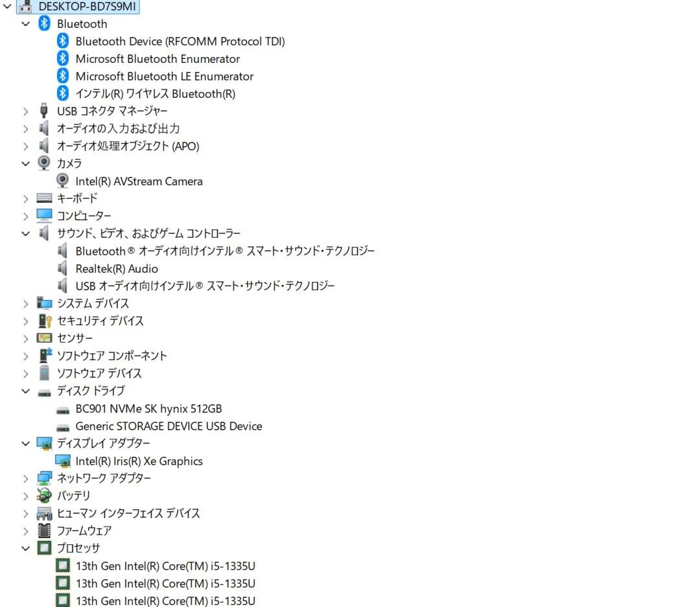Click the センサー sensor icon
Image resolution: width=700 pixels, height=607 pixels.
pos(44,338)
